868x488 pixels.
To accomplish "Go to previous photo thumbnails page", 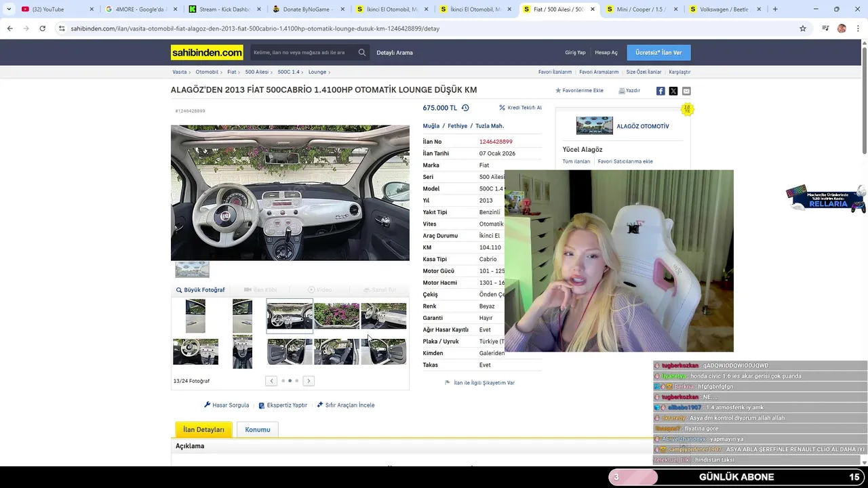I will (271, 381).
